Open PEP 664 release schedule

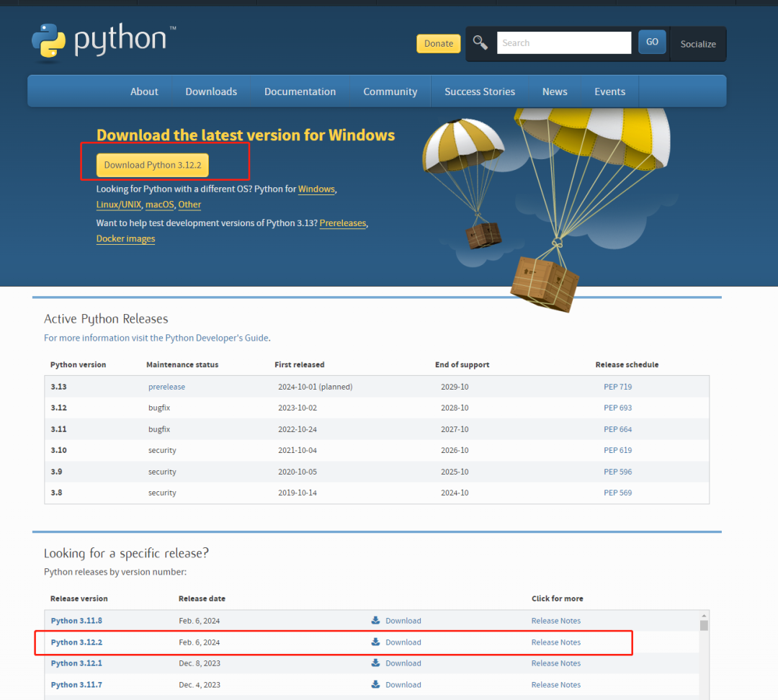617,429
